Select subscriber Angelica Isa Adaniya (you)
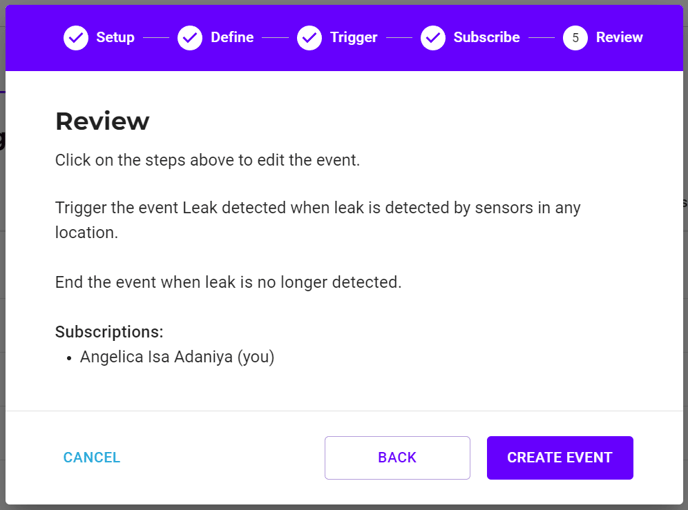This screenshot has width=688, height=510. 177,357
